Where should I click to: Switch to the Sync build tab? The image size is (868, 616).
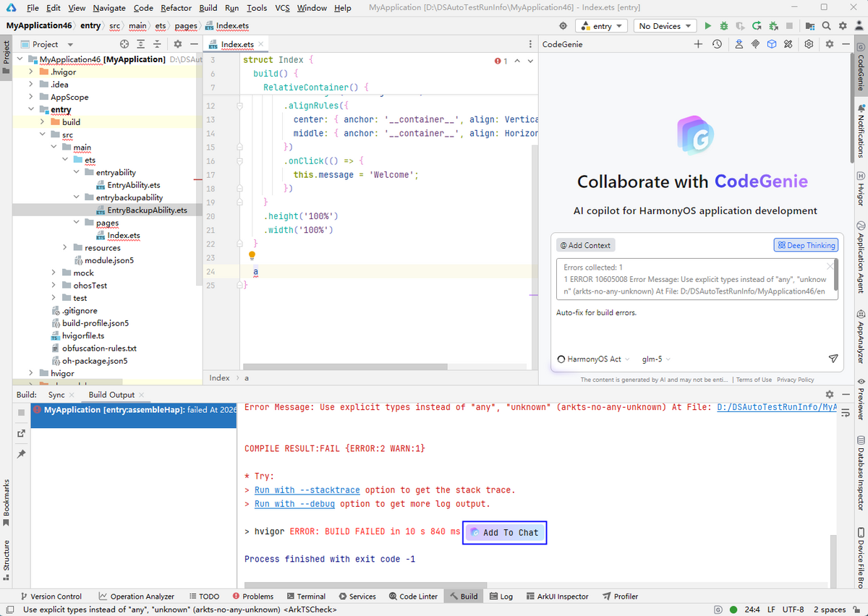[x=56, y=395]
